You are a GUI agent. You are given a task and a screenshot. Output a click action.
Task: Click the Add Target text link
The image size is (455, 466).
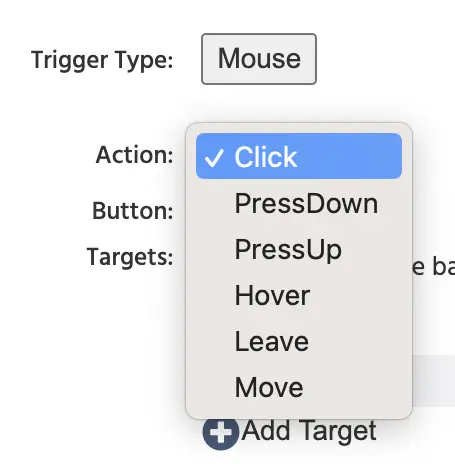[x=309, y=431]
